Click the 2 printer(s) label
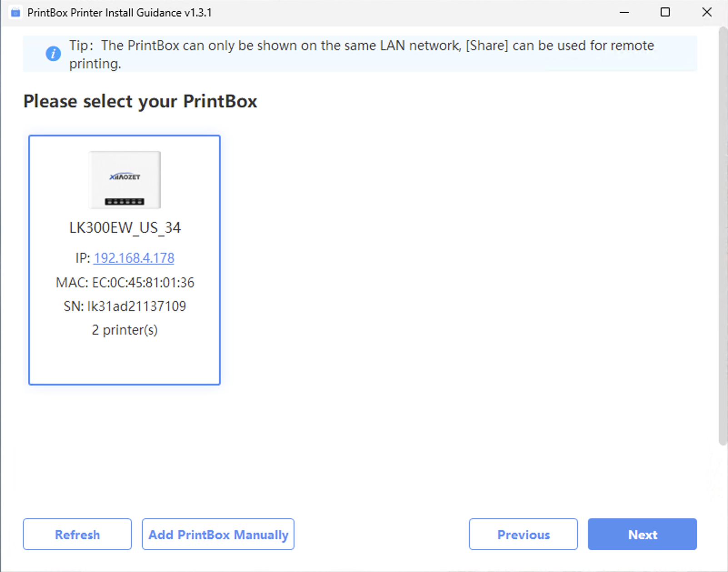This screenshot has width=728, height=572. point(124,330)
